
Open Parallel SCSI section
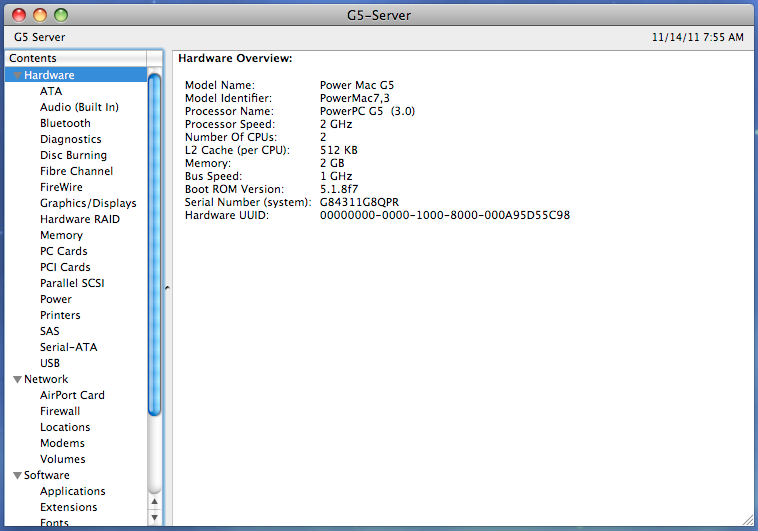[x=72, y=283]
